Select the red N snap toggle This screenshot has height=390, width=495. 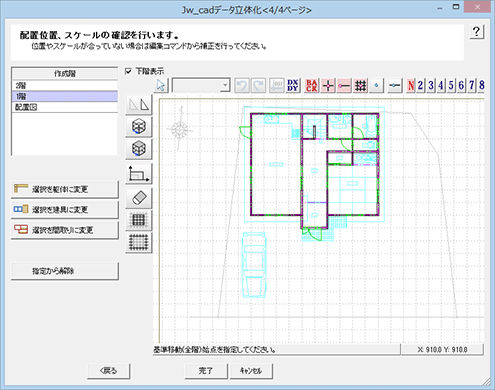point(411,86)
